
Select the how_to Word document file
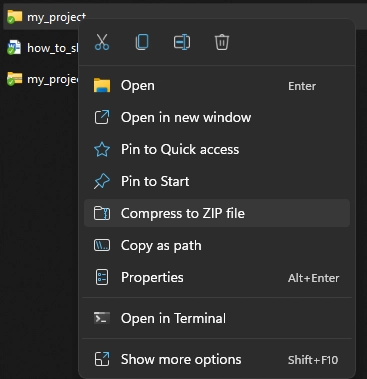coord(42,48)
